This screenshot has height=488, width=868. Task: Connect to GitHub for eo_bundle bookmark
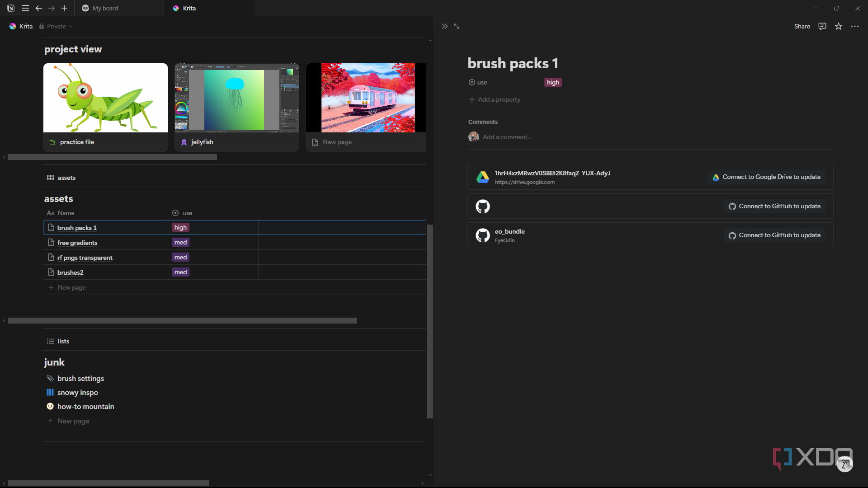(775, 235)
